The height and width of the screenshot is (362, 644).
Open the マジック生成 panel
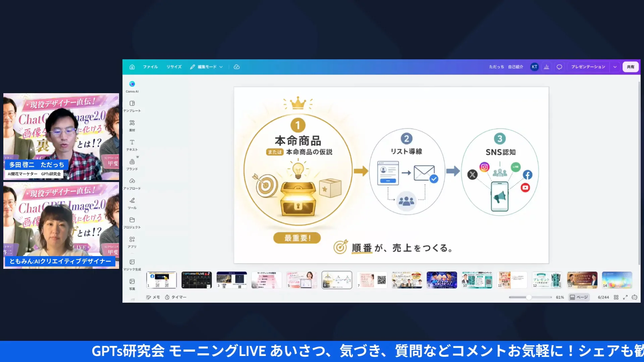click(132, 264)
